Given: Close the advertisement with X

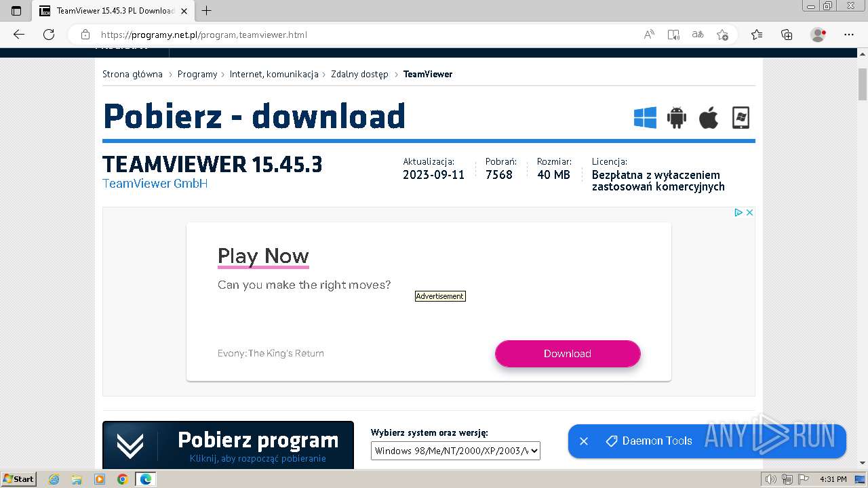Looking at the screenshot, I should [x=749, y=212].
